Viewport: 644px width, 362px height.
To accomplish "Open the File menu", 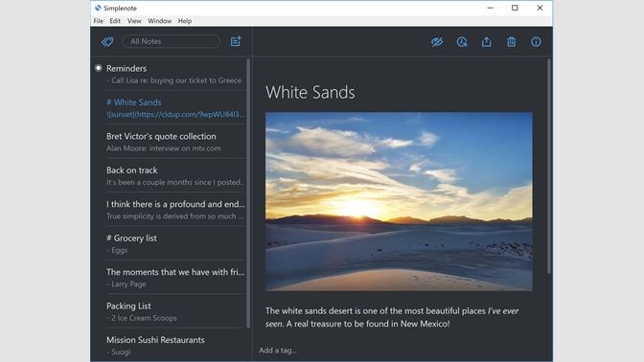I will 98,21.
